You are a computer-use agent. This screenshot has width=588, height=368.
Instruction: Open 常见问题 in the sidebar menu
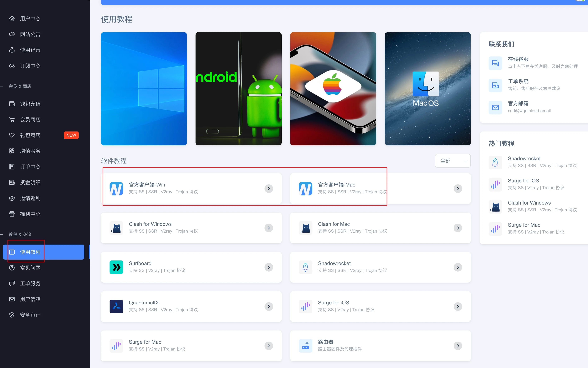pyautogui.click(x=30, y=268)
